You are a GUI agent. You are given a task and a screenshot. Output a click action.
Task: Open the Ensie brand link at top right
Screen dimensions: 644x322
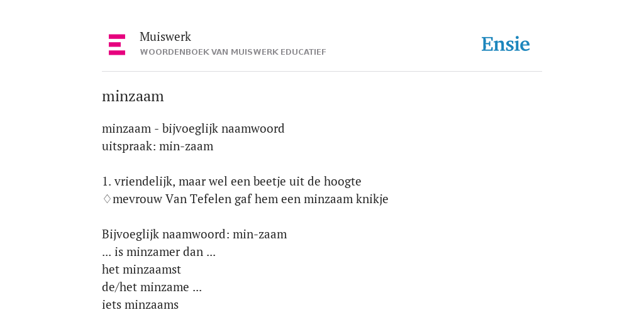[x=506, y=44]
